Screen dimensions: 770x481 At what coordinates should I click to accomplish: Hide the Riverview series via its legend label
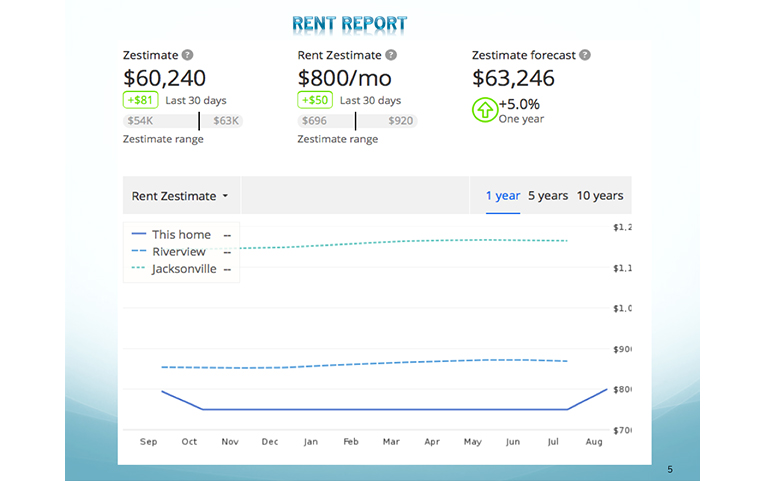[x=179, y=252]
